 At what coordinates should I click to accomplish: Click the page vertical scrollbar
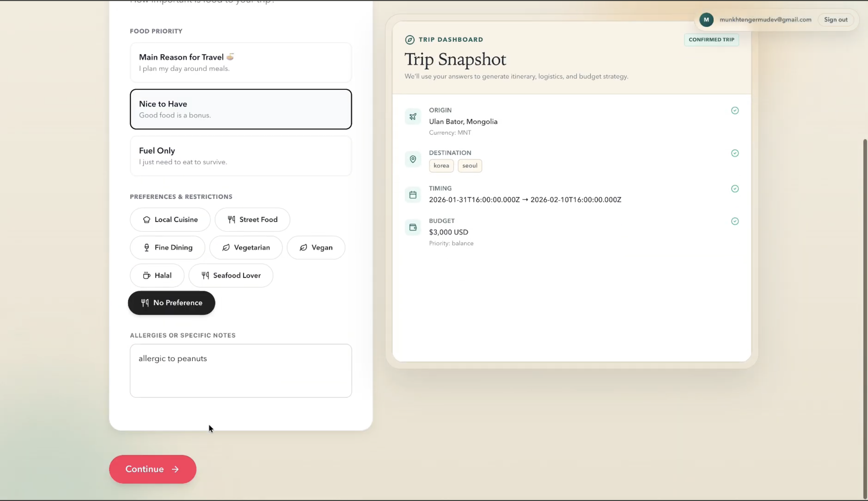coord(865,310)
